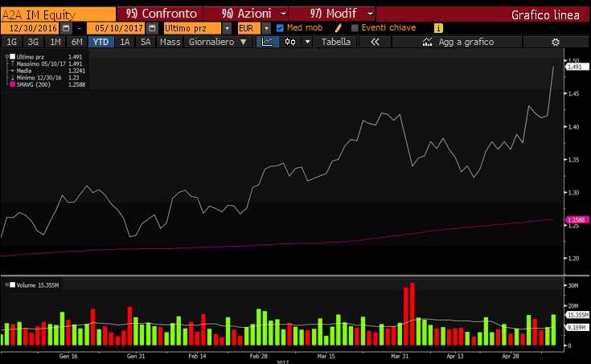Viewport: 591px width, 364px height.
Task: Click the Feb 14 date axis label
Action: [197, 356]
